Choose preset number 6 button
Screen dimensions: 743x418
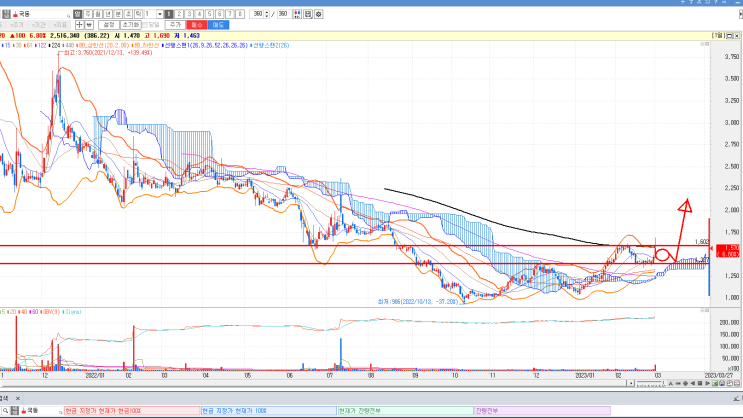(x=219, y=14)
